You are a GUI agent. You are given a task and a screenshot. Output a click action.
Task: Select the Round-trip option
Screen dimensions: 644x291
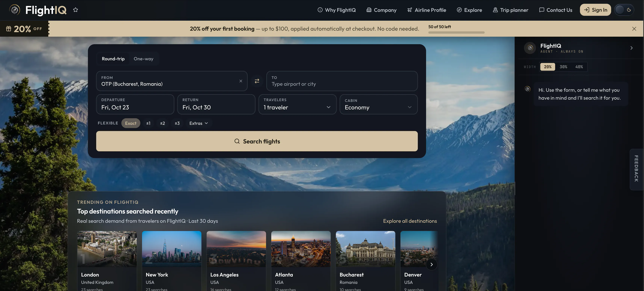(113, 59)
